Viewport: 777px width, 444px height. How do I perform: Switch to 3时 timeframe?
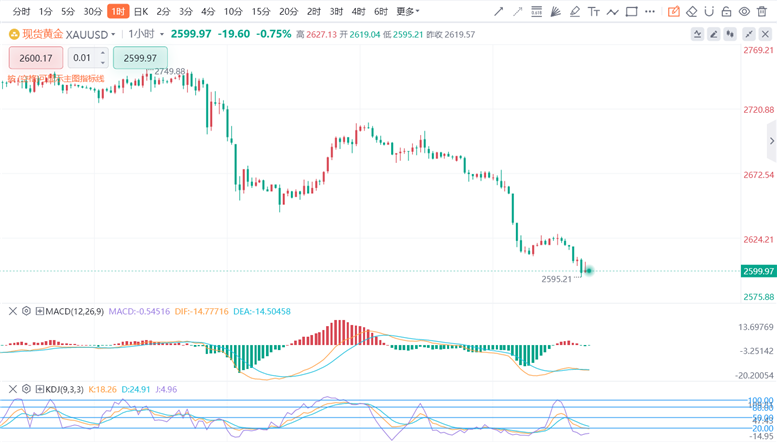pyautogui.click(x=336, y=11)
